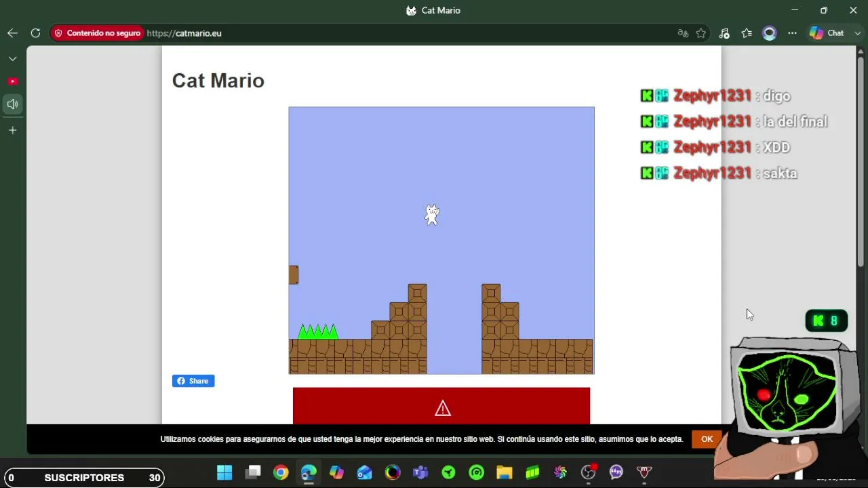Switch to the YouTube vertical tab
Image resolution: width=868 pixels, height=488 pixels.
(12, 81)
